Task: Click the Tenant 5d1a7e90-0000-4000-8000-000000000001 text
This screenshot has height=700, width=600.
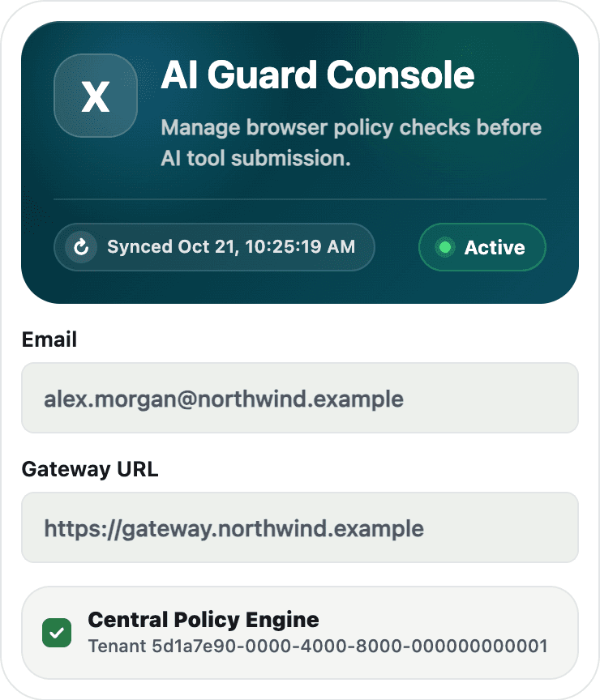Action: tap(318, 646)
